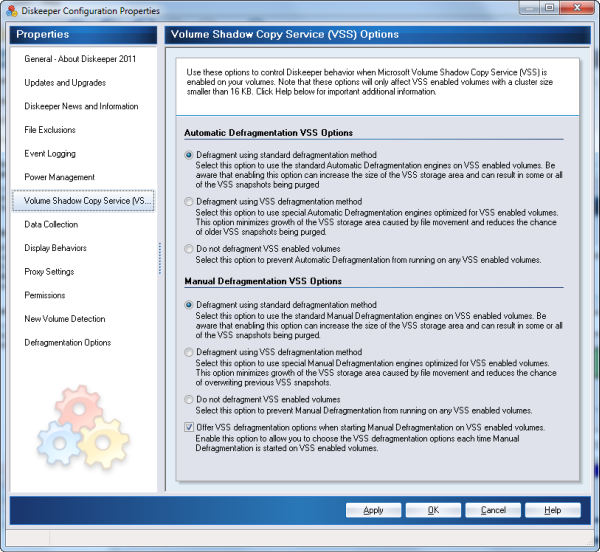This screenshot has height=552, width=600.
Task: Open Permissions page
Action: pyautogui.click(x=44, y=295)
